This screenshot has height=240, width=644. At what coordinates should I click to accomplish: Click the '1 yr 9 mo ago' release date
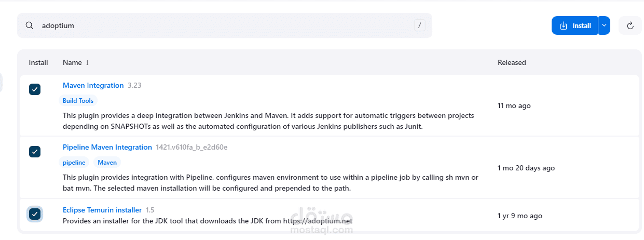[x=520, y=216]
